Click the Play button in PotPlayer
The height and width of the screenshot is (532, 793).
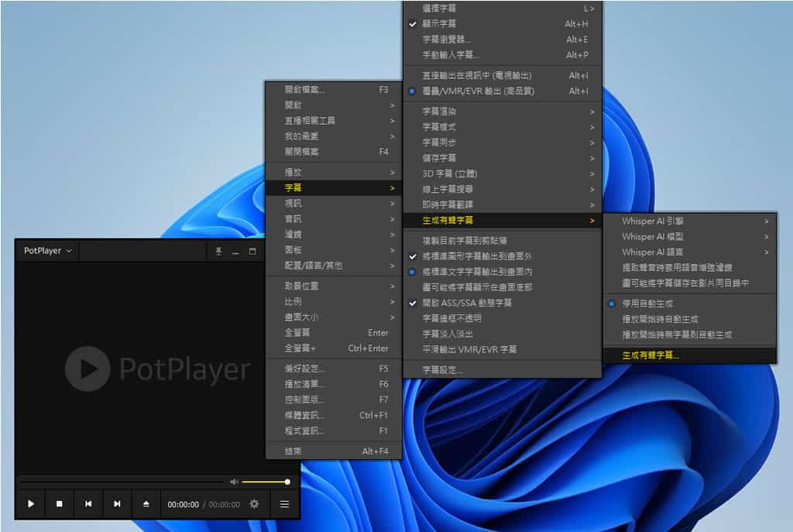coord(31,503)
